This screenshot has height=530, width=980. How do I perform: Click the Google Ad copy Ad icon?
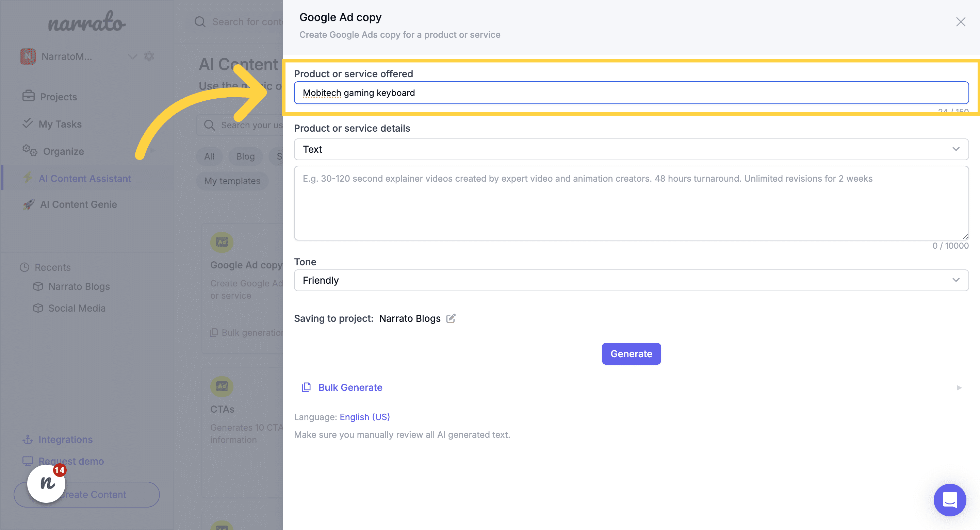[222, 242]
